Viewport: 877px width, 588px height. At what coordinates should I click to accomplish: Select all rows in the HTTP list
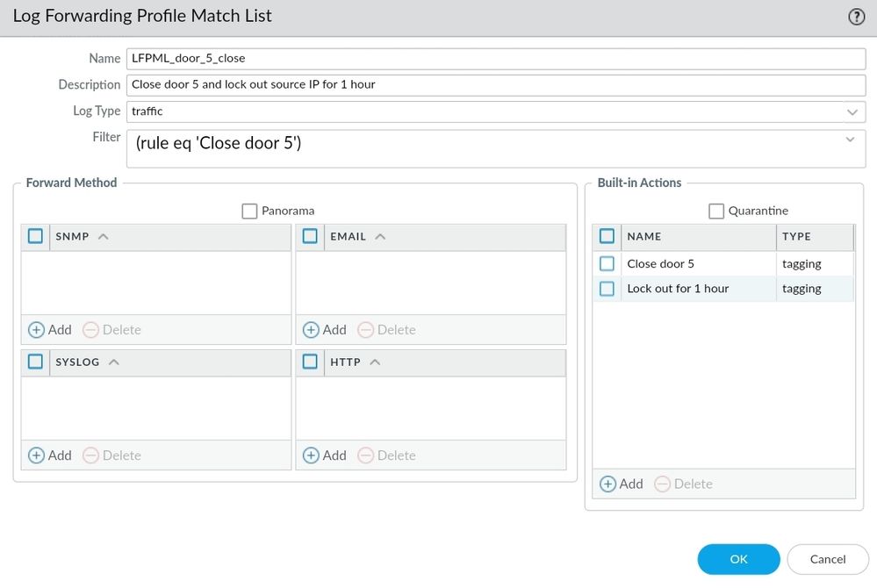(310, 362)
